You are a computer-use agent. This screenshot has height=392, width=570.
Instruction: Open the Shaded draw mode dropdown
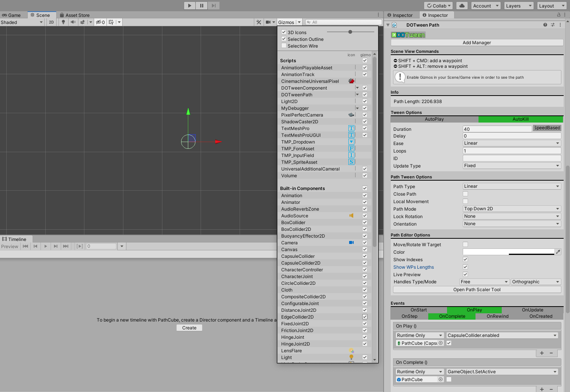click(x=22, y=22)
